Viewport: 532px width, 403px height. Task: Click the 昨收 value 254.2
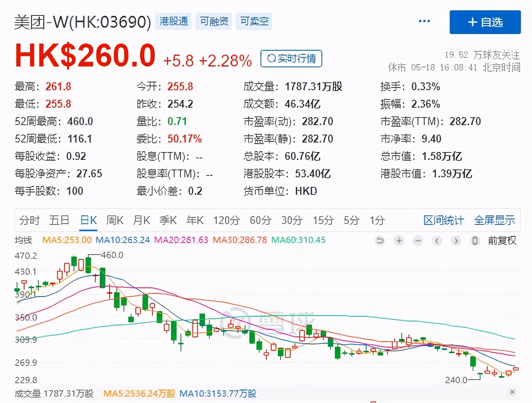pos(180,104)
